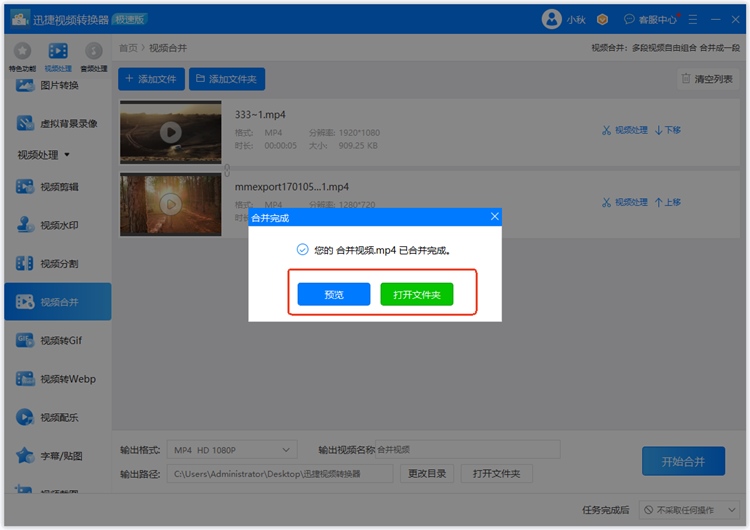The image size is (750, 530).
Task: Click the 极速版 badge
Action: coord(130,19)
